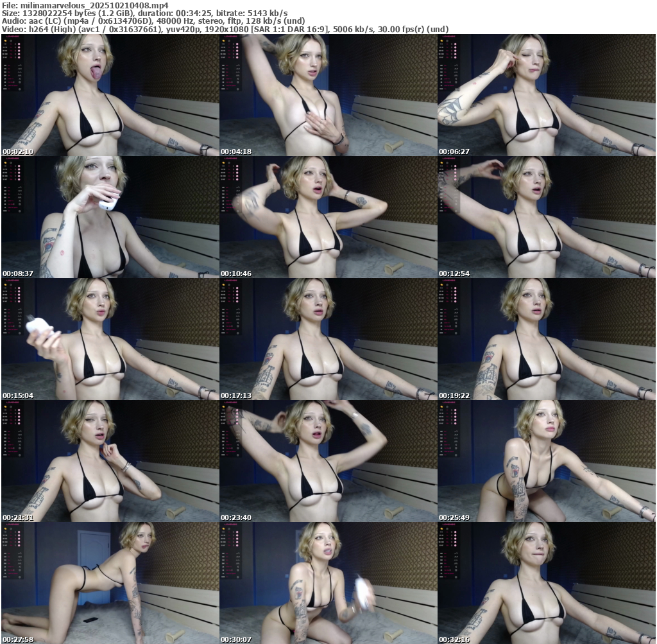Select the thumbnail at 00:10:46
657x644 pixels.
tap(328, 217)
